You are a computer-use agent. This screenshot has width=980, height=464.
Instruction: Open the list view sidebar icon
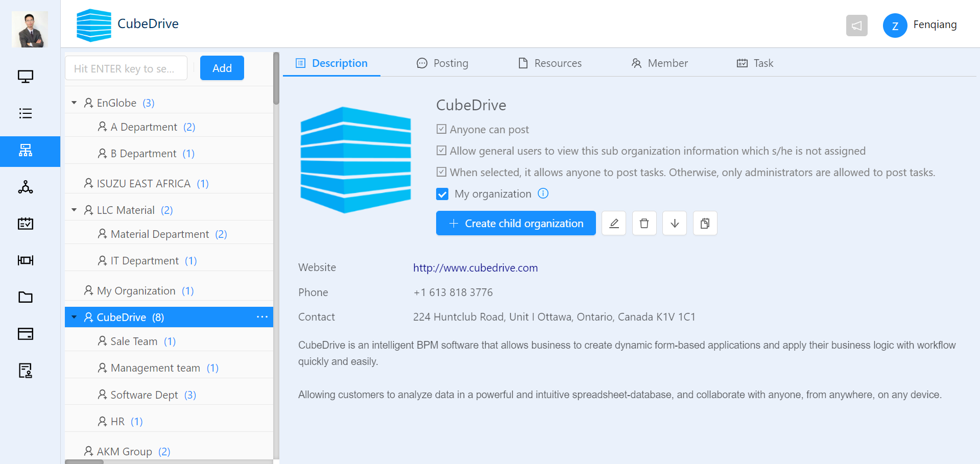[26, 113]
